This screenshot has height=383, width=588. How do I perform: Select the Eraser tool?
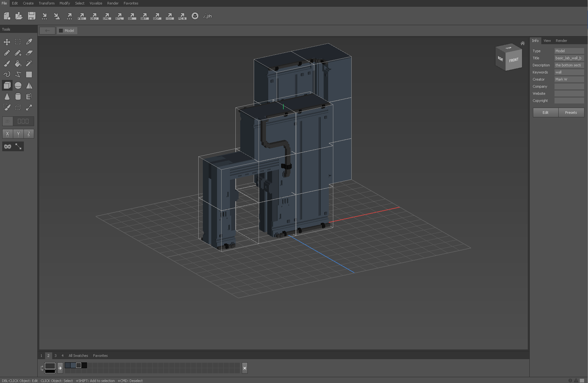pyautogui.click(x=29, y=53)
